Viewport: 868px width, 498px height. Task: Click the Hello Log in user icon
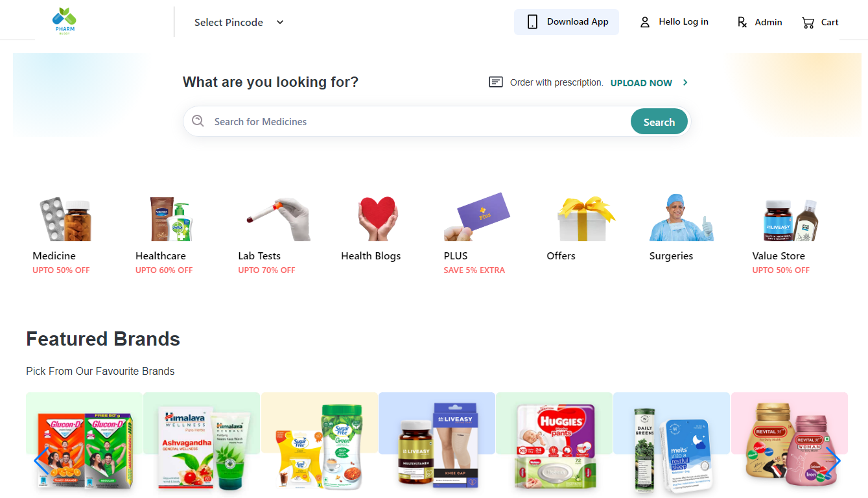[644, 22]
